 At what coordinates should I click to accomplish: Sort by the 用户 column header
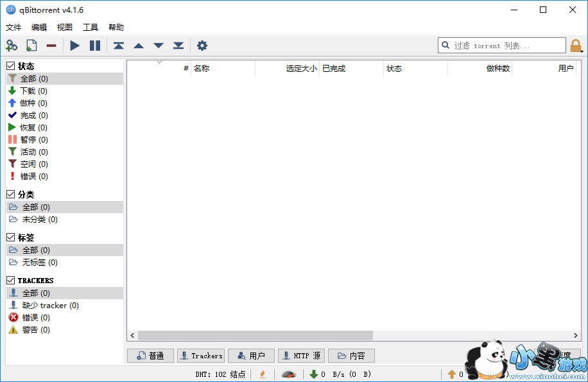coord(544,69)
